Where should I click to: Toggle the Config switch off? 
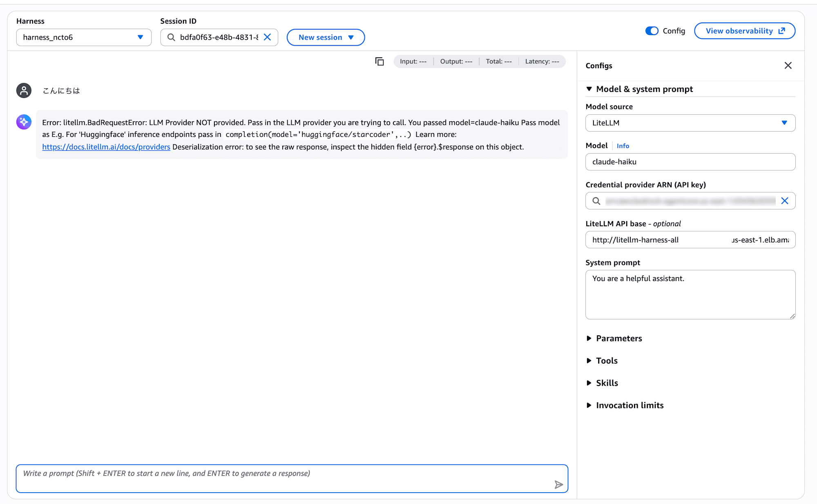pyautogui.click(x=652, y=31)
